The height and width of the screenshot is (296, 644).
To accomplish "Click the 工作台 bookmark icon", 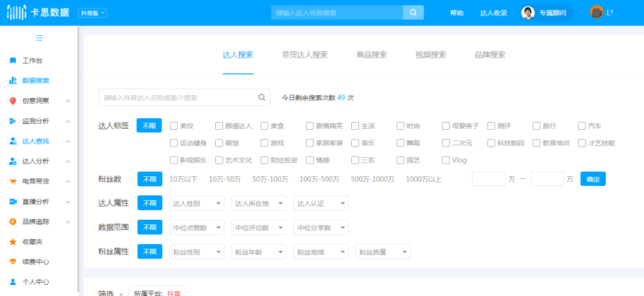I will pyautogui.click(x=13, y=61).
